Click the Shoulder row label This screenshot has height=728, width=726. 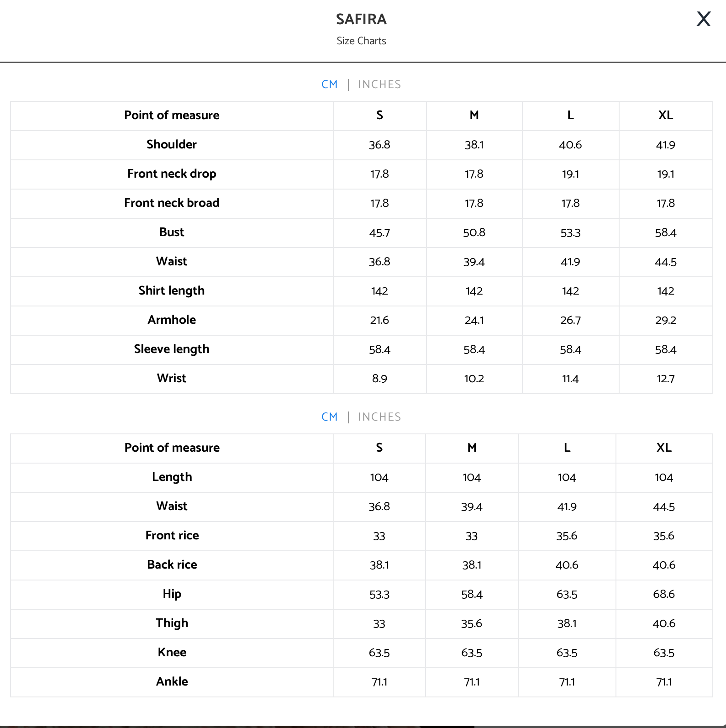pos(172,144)
